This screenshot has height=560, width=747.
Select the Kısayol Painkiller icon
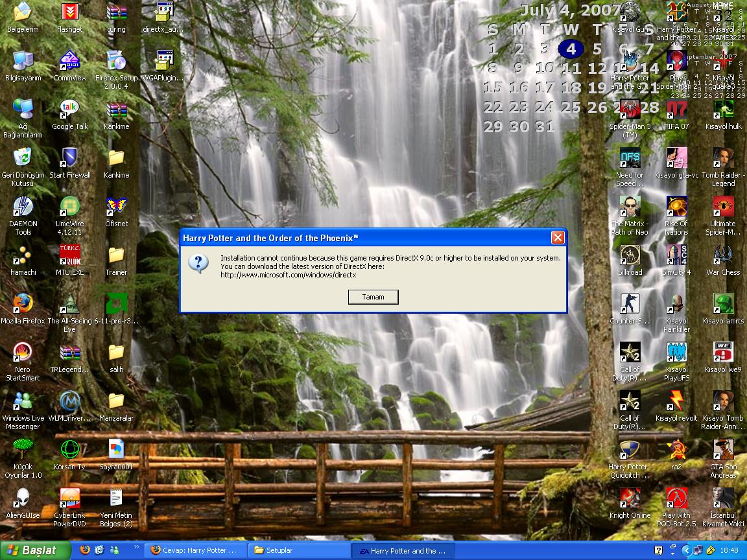(x=676, y=313)
